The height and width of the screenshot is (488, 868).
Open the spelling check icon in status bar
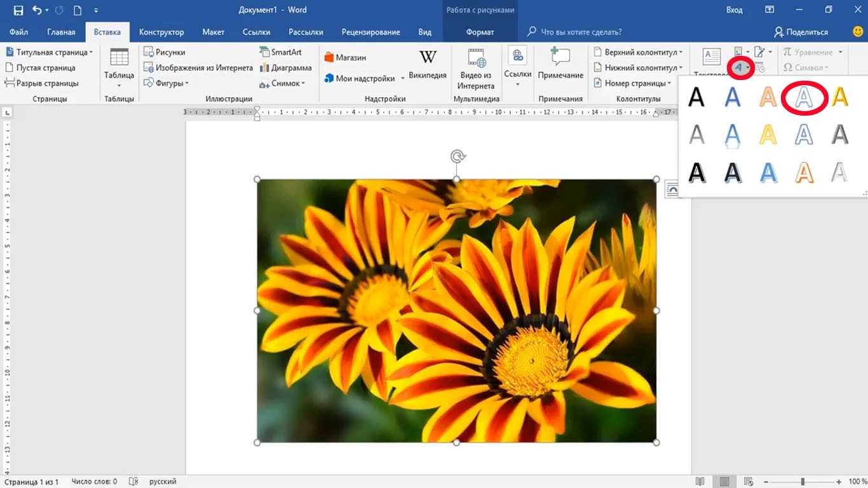(133, 482)
